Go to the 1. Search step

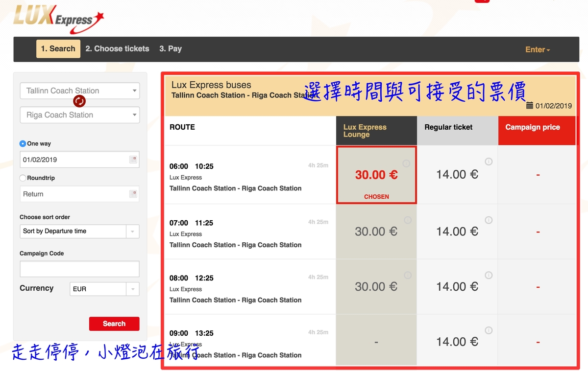tap(58, 49)
